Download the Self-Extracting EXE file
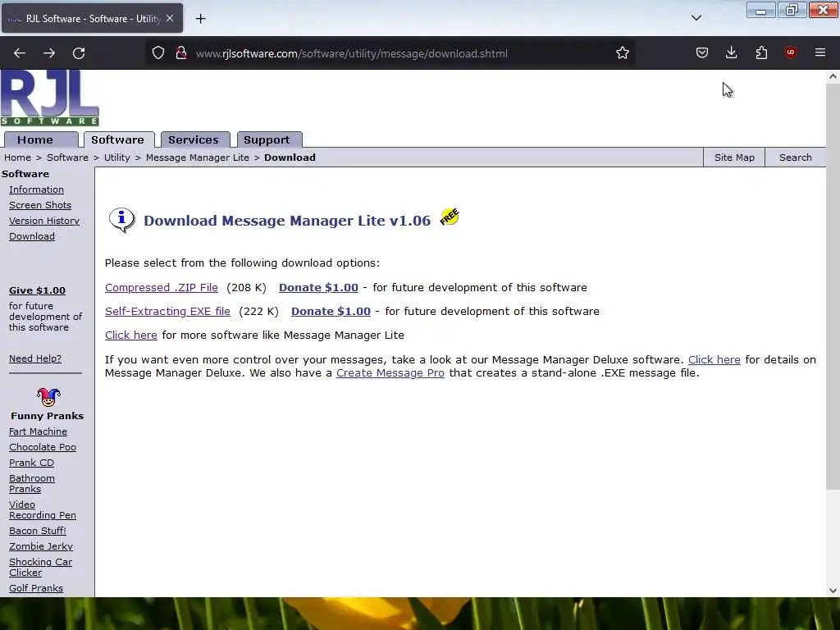Image resolution: width=840 pixels, height=630 pixels. (167, 311)
